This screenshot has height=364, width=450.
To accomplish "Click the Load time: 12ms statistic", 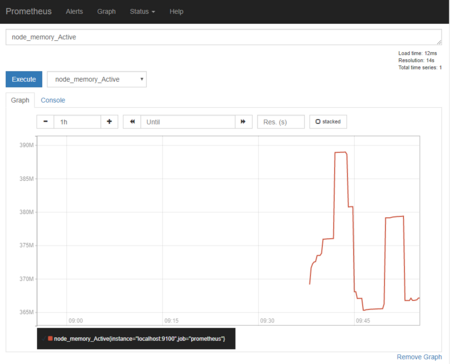I will (417, 53).
